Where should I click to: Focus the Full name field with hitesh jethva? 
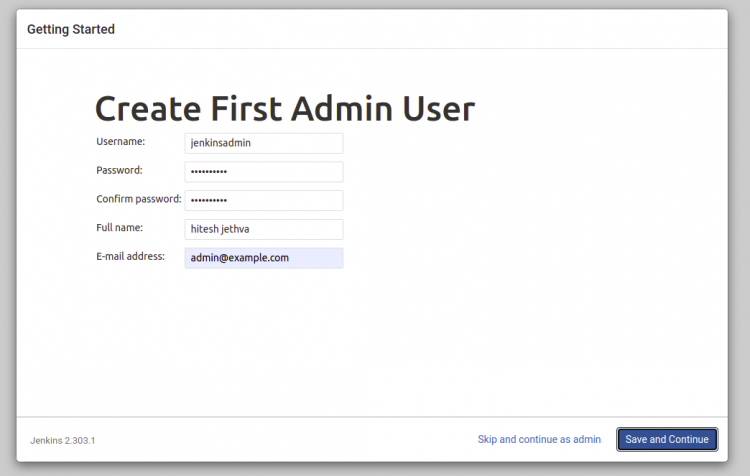point(264,229)
